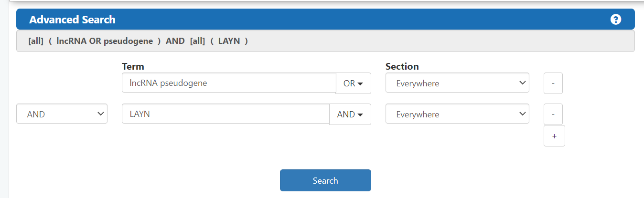This screenshot has width=644, height=198.
Task: Remove the LAYN search row
Action: (x=553, y=115)
